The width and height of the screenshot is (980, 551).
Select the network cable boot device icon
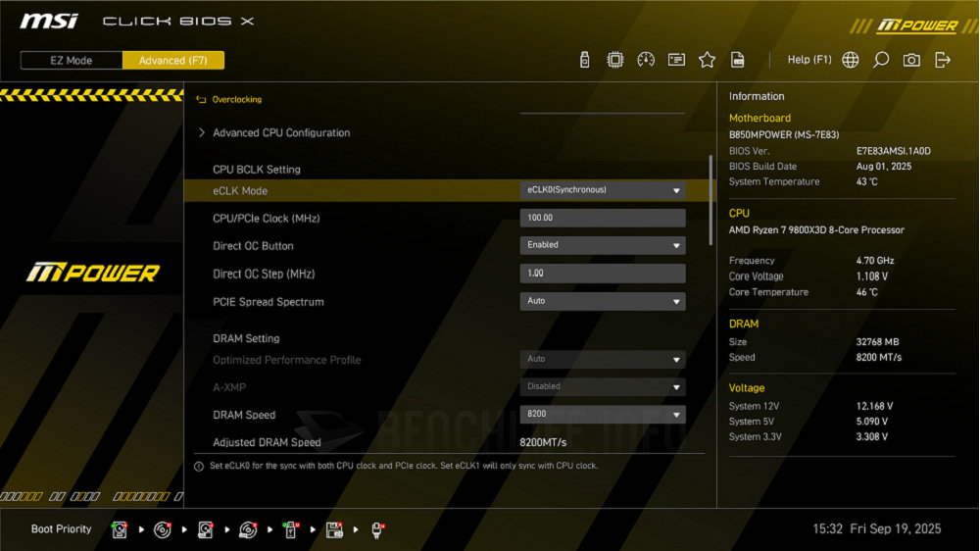(377, 529)
